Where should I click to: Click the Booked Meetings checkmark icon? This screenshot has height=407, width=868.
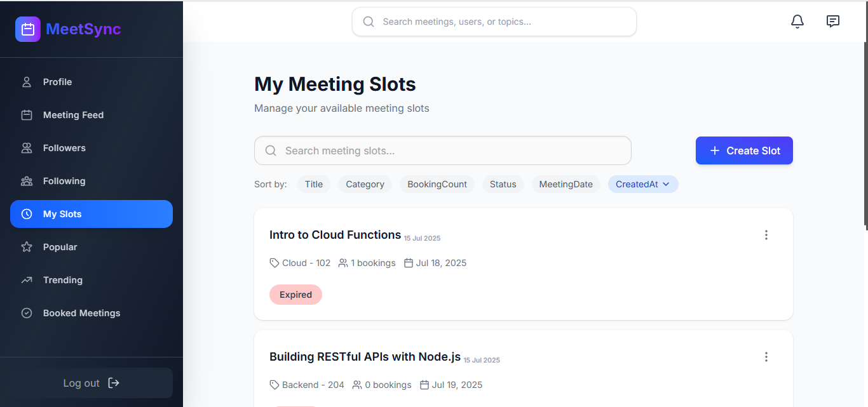27,313
